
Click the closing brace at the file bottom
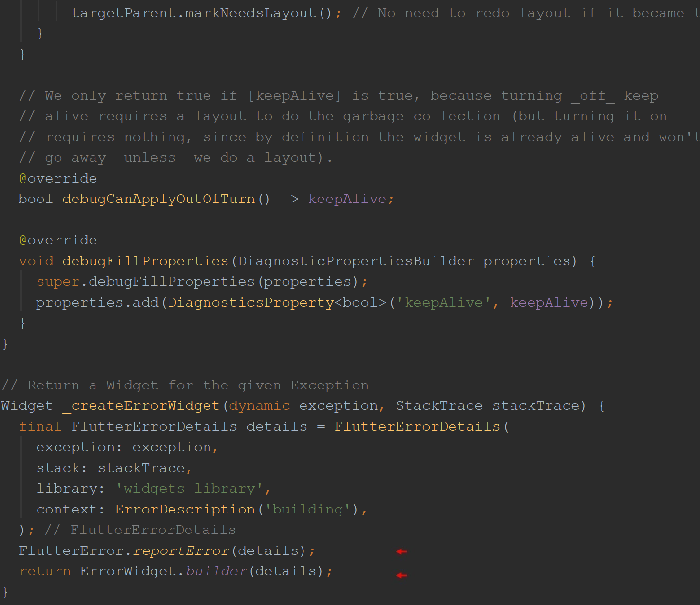click(x=4, y=592)
